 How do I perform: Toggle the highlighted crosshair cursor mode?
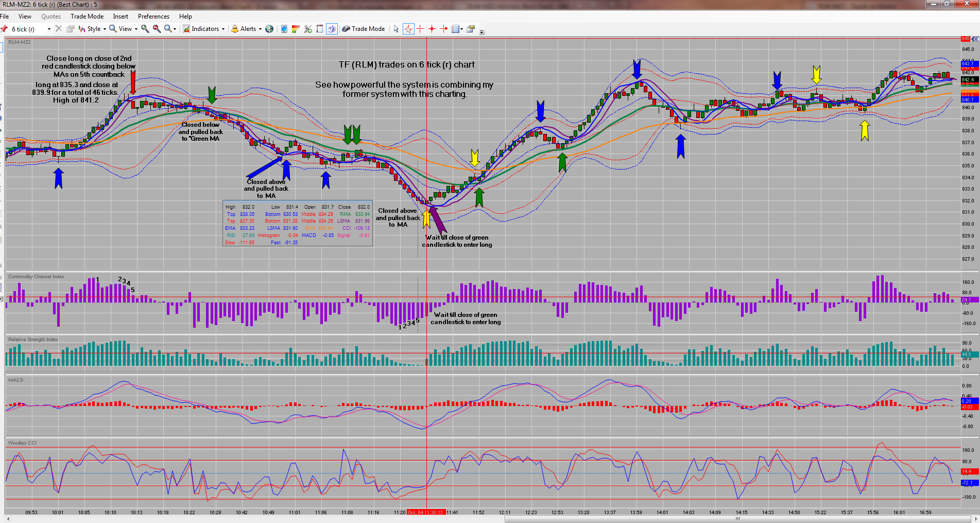408,29
